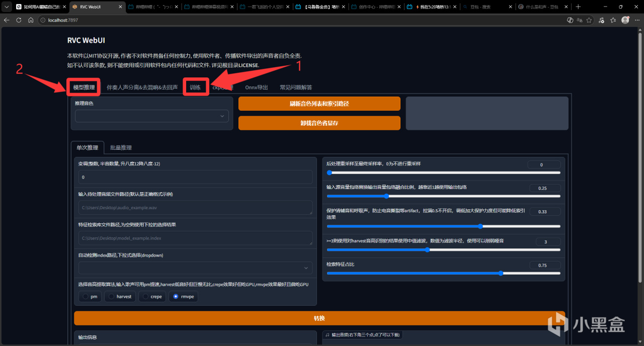The height and width of the screenshot is (346, 644).
Task: Click the 变调 pitch shift input field
Action: pos(195,177)
